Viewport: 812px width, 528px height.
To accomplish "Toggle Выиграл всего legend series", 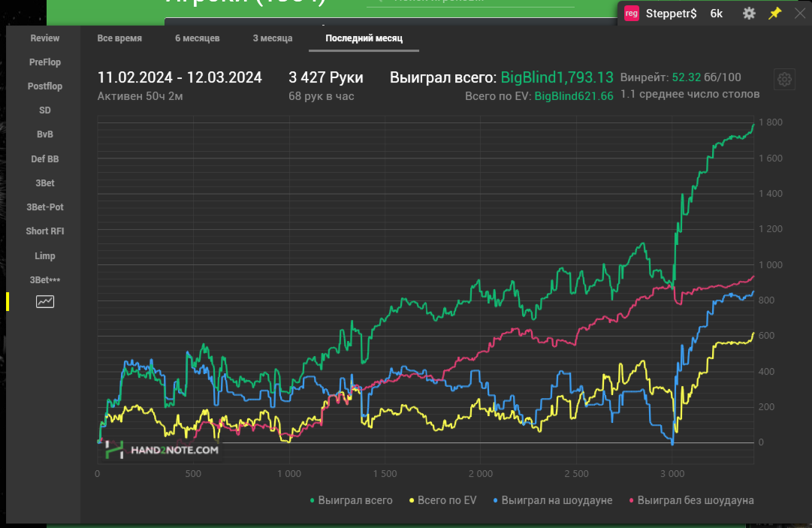I will click(351, 500).
